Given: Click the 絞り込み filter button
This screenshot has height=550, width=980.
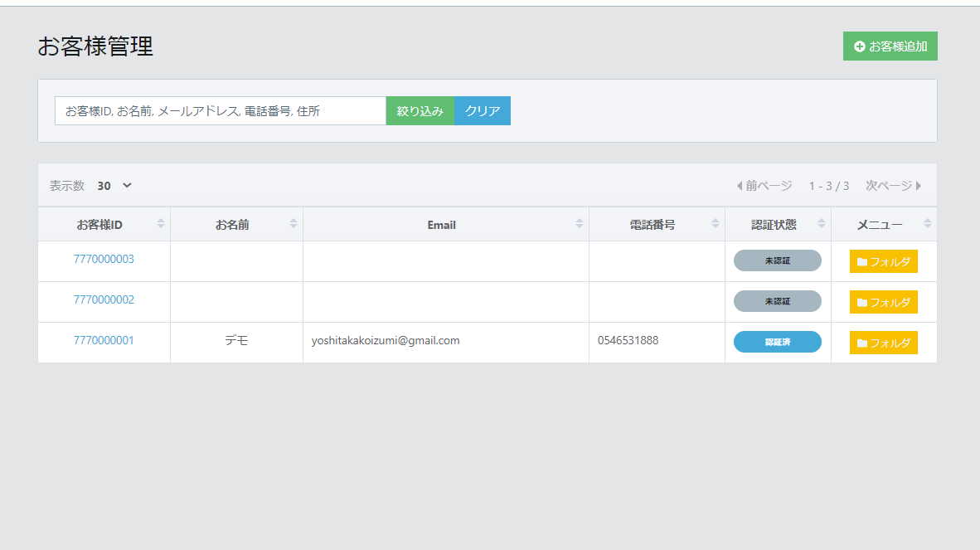Looking at the screenshot, I should [x=420, y=111].
